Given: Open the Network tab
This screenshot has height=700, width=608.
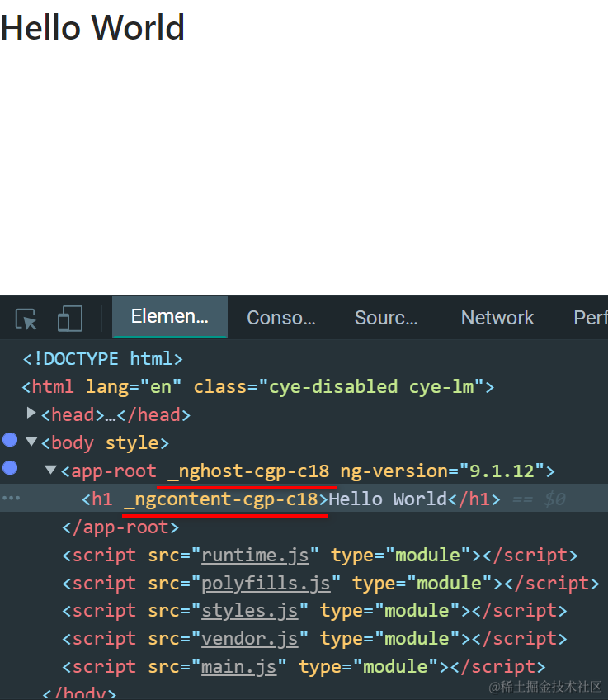Looking at the screenshot, I should point(497,318).
